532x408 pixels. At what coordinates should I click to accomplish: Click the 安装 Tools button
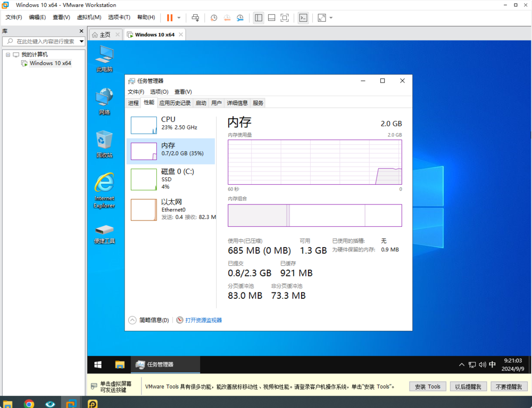(x=427, y=386)
